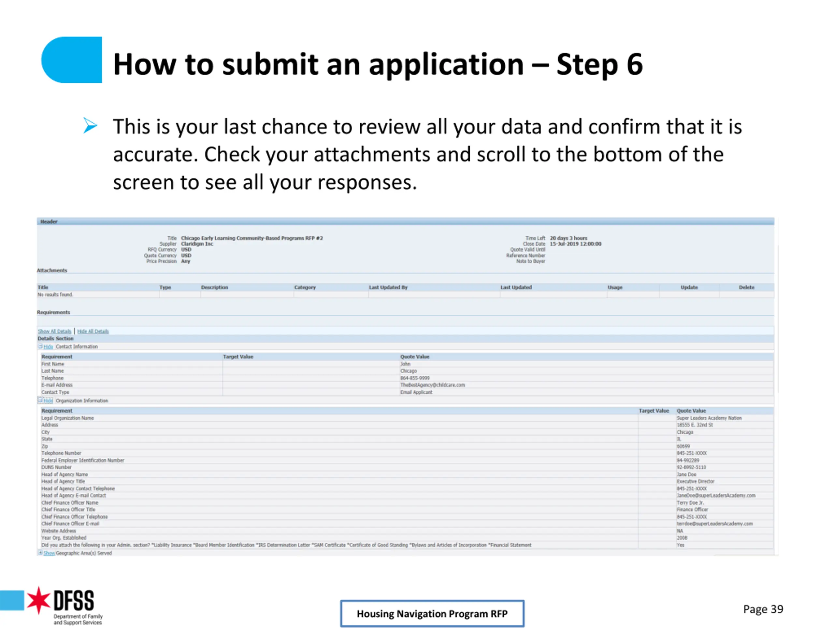Click the DFSS red star logo
Screen dimensions: 834x644
pyautogui.click(x=38, y=600)
